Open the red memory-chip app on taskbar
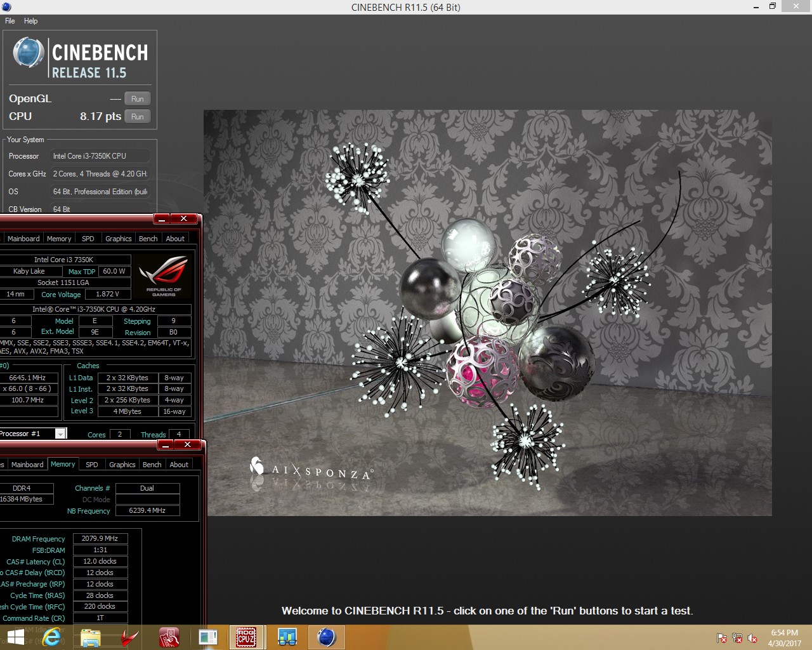 click(169, 637)
